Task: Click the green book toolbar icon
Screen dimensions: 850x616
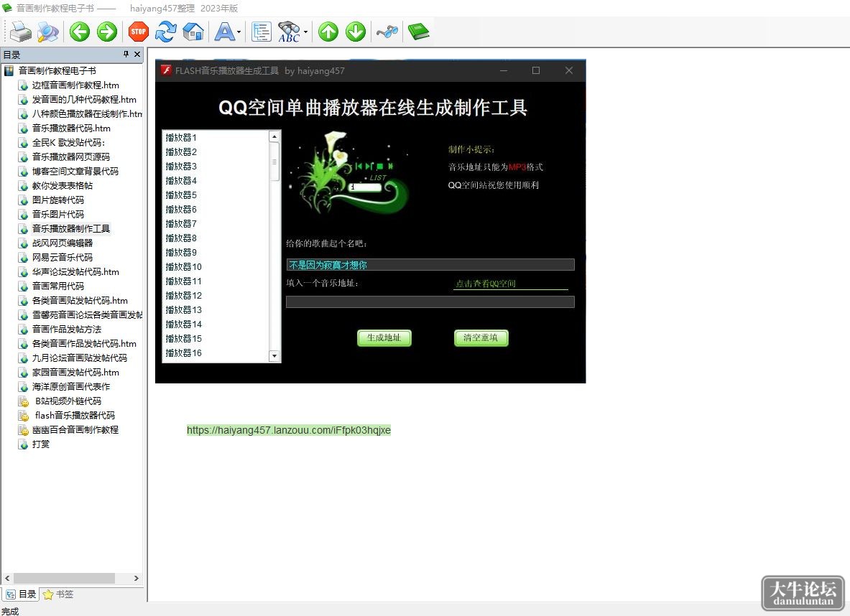Action: [418, 32]
